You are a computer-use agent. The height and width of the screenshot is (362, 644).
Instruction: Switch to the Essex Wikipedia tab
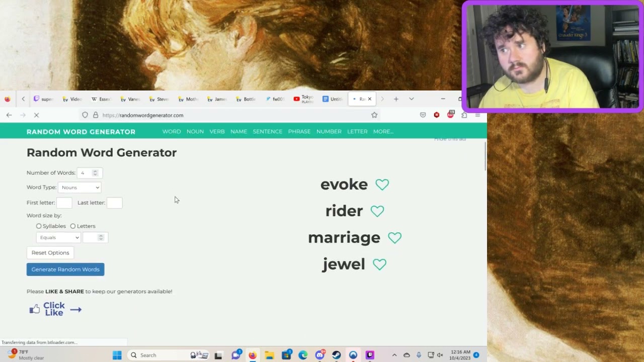point(101,99)
